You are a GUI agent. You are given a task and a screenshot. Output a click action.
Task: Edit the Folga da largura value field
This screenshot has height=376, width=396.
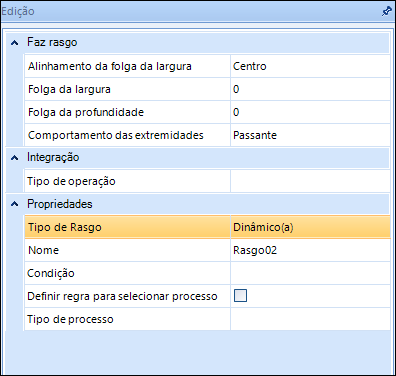[310, 89]
